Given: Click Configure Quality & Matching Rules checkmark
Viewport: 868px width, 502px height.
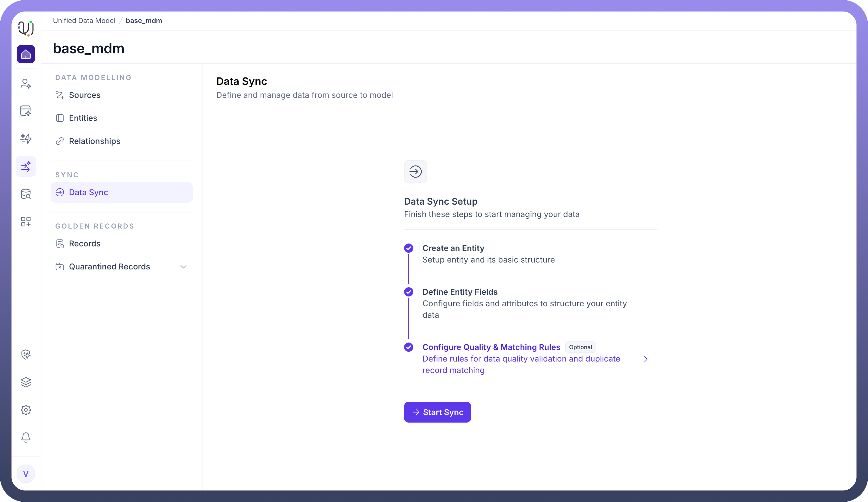Looking at the screenshot, I should [408, 347].
